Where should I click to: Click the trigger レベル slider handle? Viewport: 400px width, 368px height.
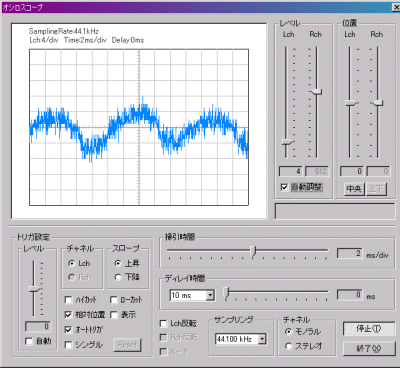click(x=35, y=289)
